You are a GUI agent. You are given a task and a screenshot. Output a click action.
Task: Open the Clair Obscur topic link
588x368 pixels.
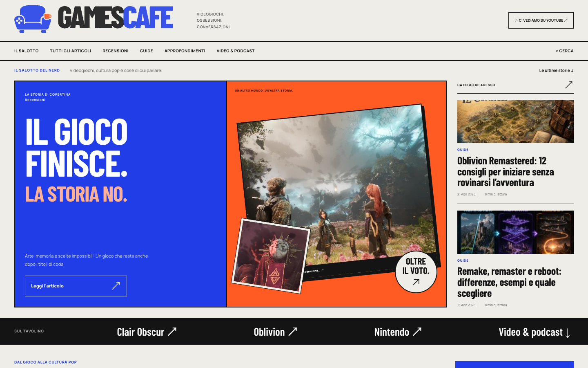point(147,332)
